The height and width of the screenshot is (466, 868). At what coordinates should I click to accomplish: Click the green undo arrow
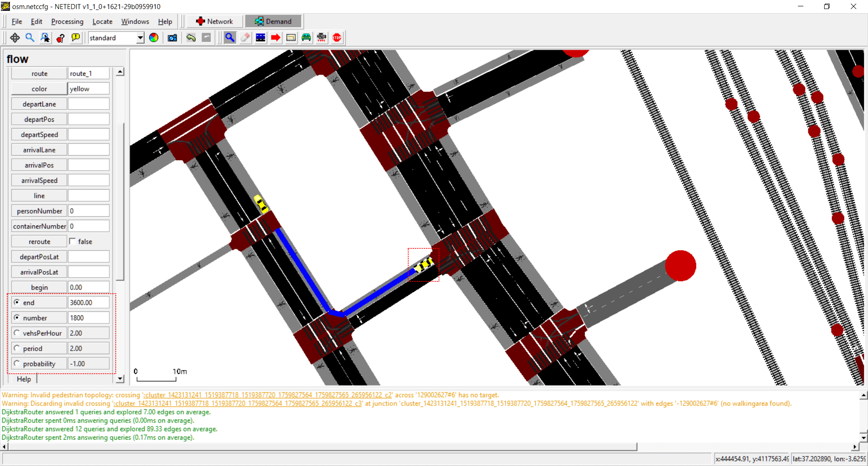coord(191,38)
